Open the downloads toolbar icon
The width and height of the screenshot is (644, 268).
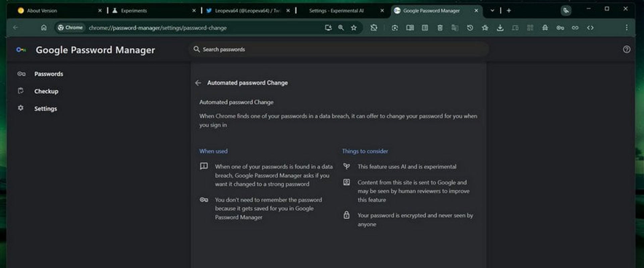pos(500,28)
